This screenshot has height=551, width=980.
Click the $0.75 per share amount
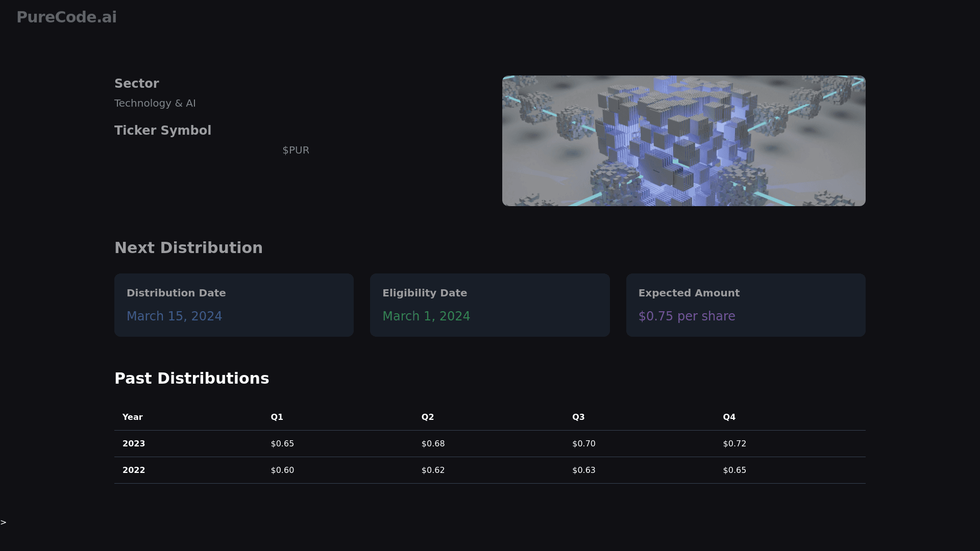(687, 316)
